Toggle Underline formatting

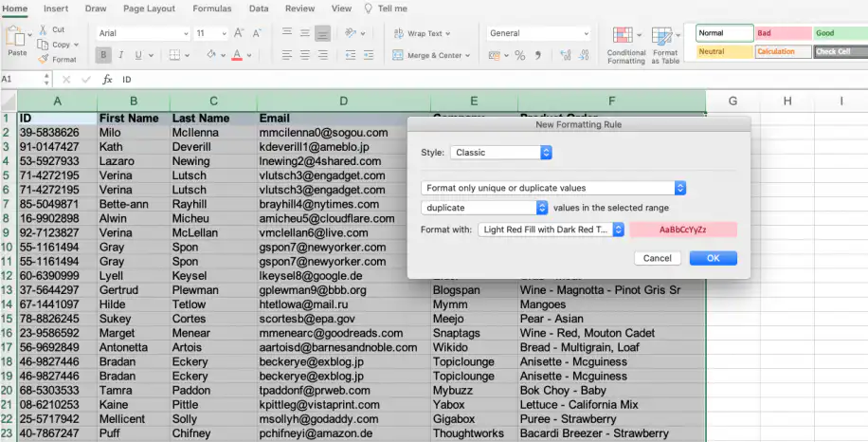(137, 55)
